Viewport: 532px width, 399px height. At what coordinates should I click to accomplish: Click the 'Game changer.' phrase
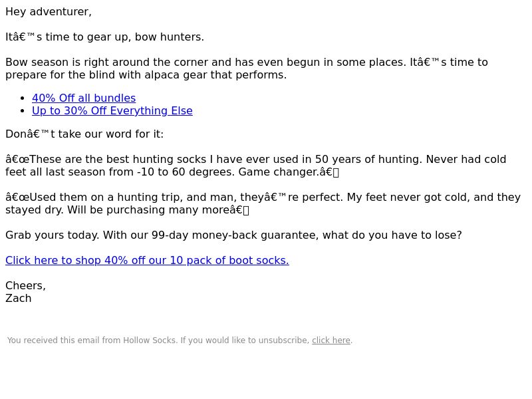pyautogui.click(x=279, y=172)
